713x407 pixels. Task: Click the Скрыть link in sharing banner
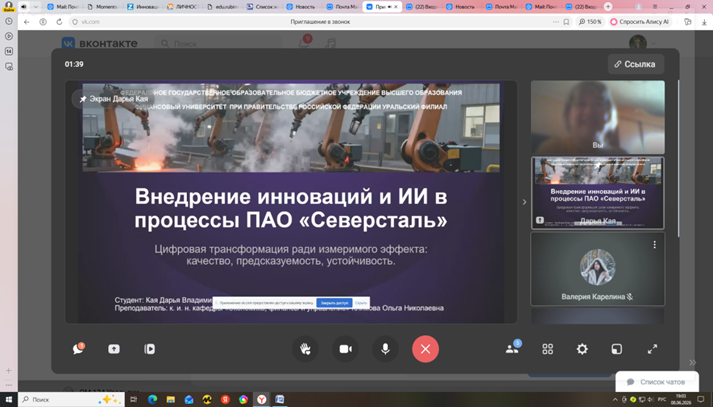tap(361, 303)
